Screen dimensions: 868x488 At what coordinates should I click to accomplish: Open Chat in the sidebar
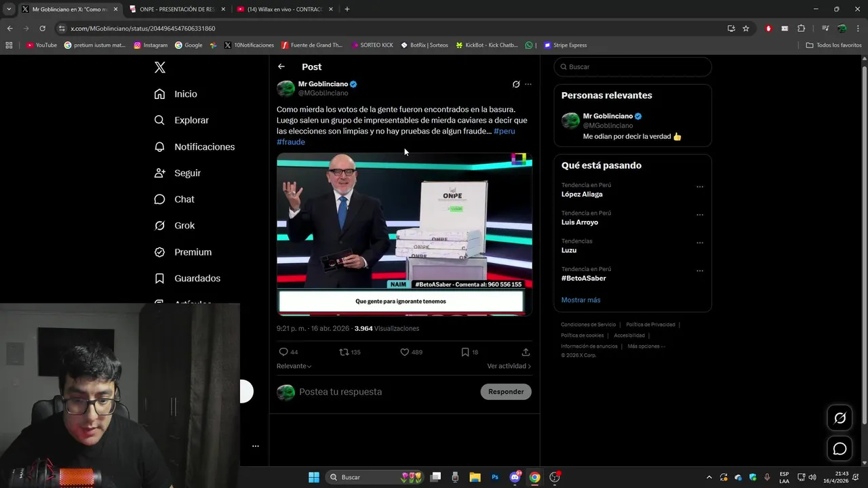click(x=174, y=199)
